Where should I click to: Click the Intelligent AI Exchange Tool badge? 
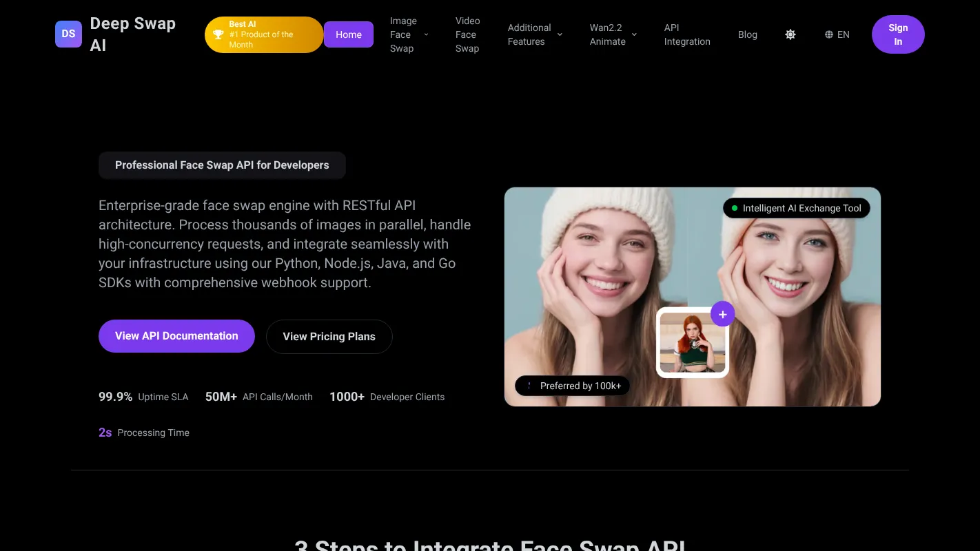(x=797, y=207)
